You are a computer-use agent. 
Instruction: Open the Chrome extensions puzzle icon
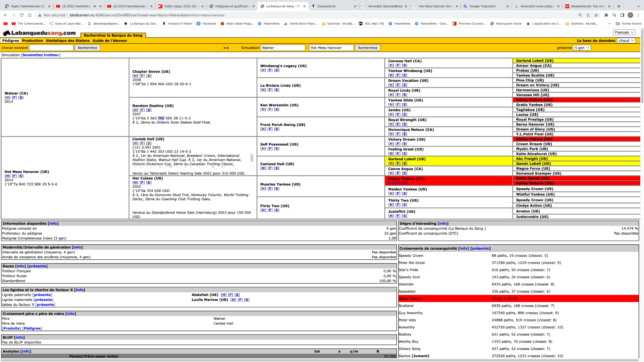[x=606, y=15]
